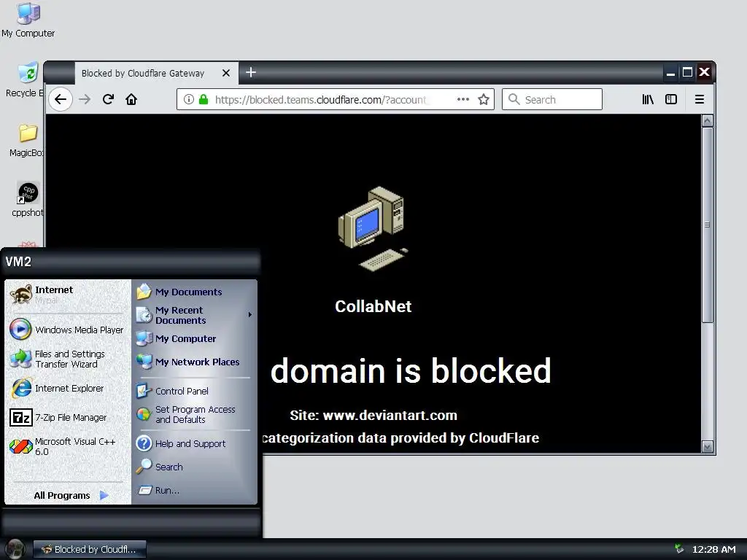Click the green padlock security icon

[x=204, y=99]
